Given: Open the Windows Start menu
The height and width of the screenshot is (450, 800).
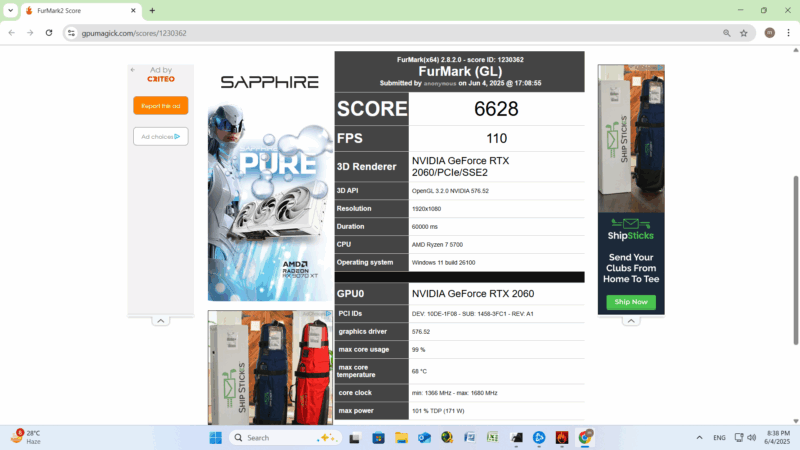Looking at the screenshot, I should point(215,438).
